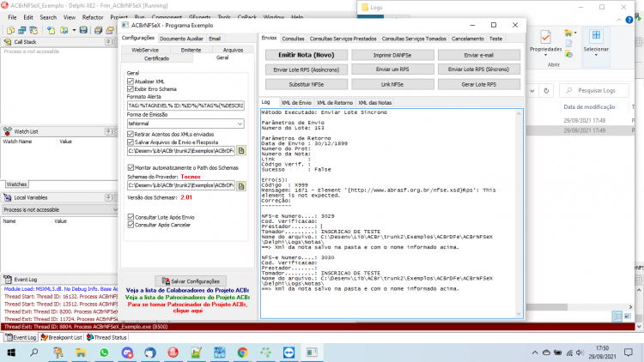644x362 pixels.
Task: Click the Save All icon in Delphi toolbar
Action: click(x=98, y=30)
